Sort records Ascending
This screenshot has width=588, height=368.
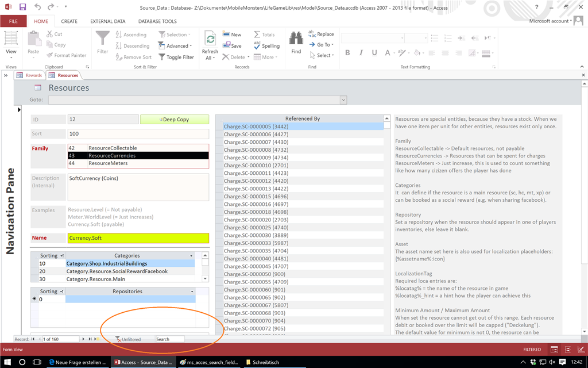tap(131, 34)
